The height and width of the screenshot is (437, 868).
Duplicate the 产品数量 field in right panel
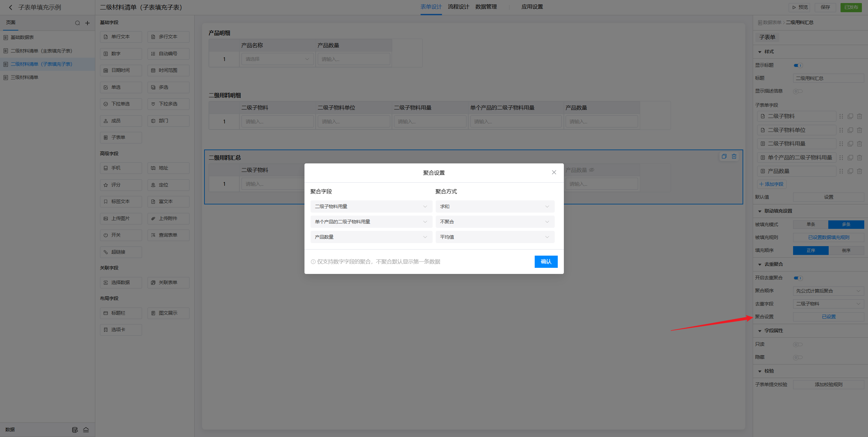click(850, 171)
